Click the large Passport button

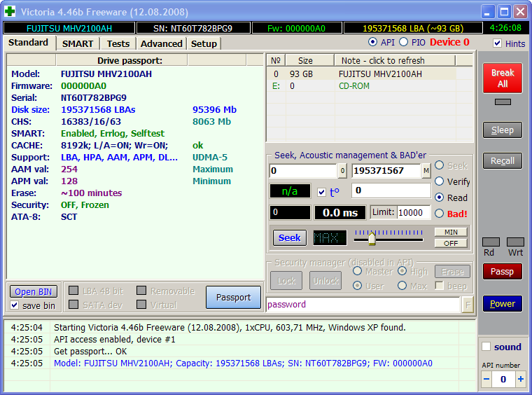coord(233,297)
